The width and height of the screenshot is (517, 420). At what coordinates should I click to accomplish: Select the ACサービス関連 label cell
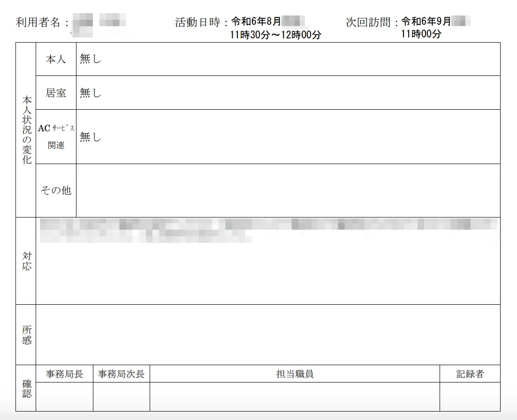pyautogui.click(x=56, y=137)
